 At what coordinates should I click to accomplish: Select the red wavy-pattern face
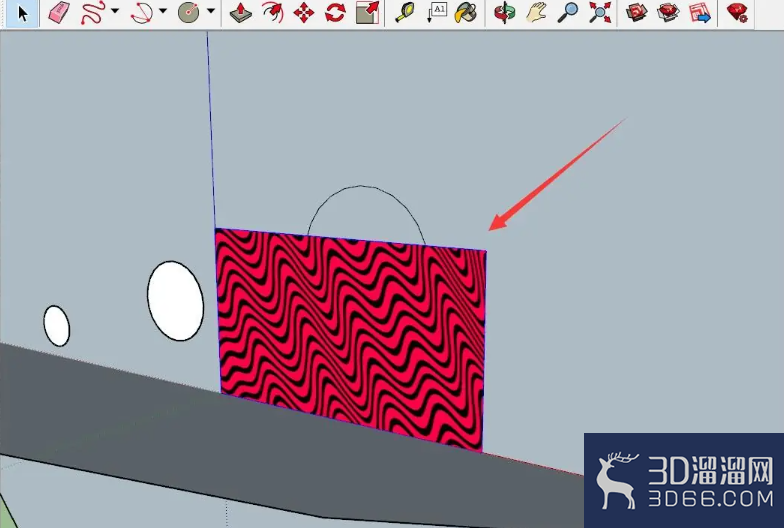click(352, 338)
